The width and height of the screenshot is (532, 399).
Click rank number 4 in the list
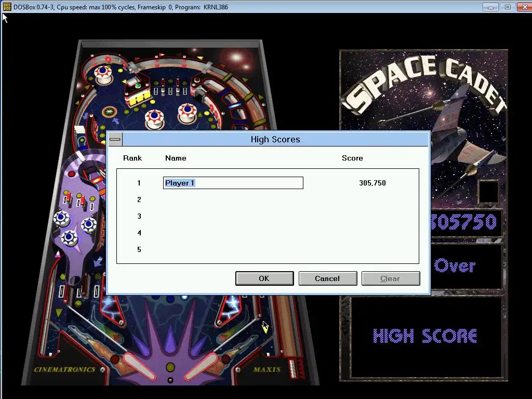point(139,233)
